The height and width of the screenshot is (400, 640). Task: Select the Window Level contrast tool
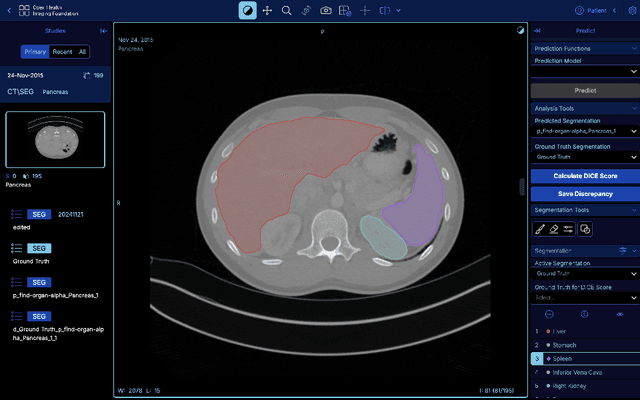point(247,11)
